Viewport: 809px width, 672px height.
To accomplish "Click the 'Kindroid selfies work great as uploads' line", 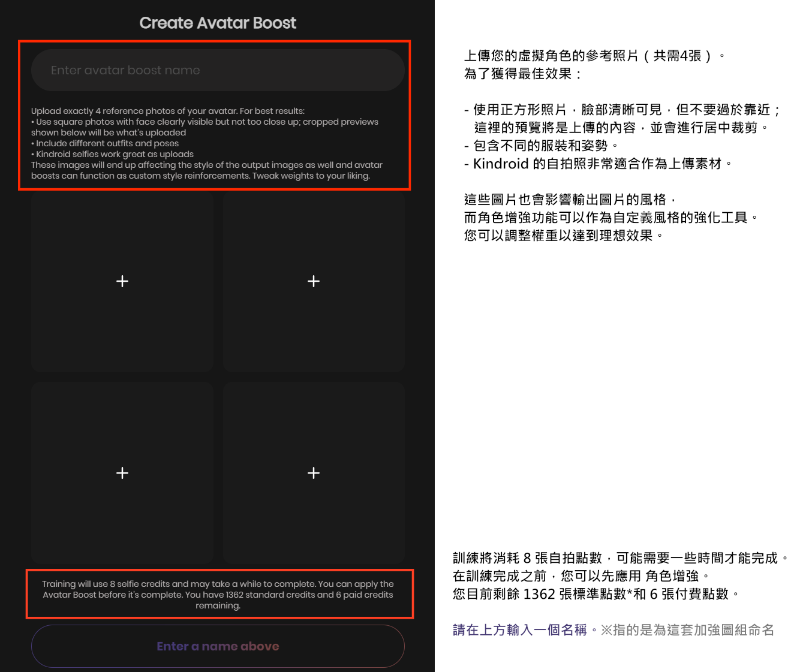I will tap(113, 154).
